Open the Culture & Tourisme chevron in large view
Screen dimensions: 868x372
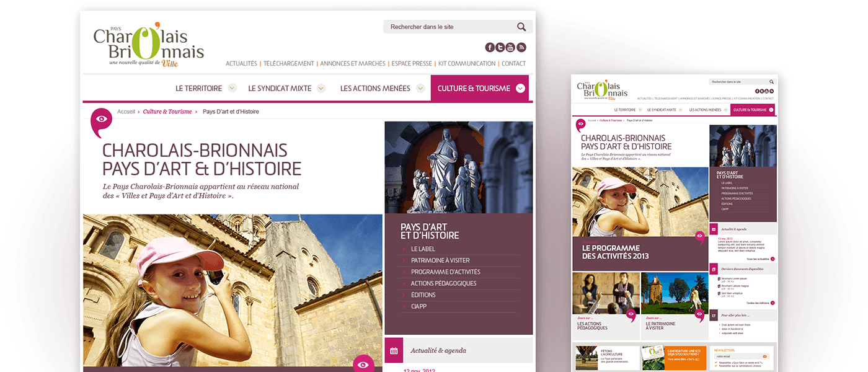[520, 88]
